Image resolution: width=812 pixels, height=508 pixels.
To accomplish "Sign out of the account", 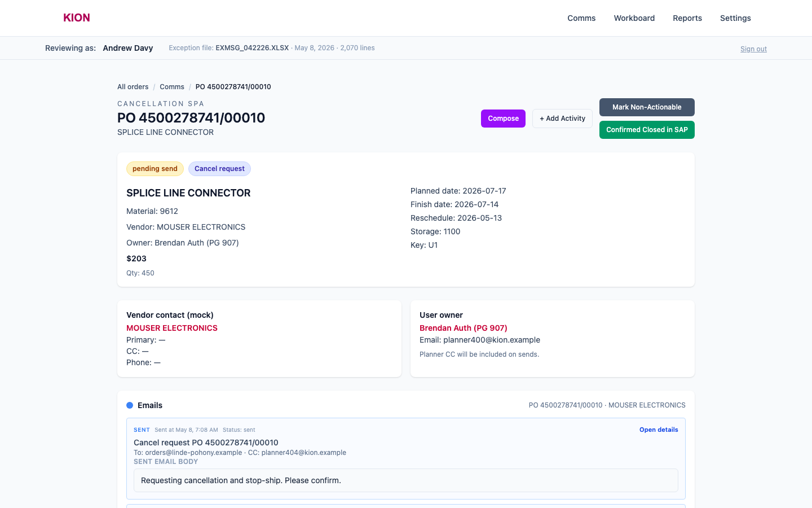I will click(x=753, y=49).
